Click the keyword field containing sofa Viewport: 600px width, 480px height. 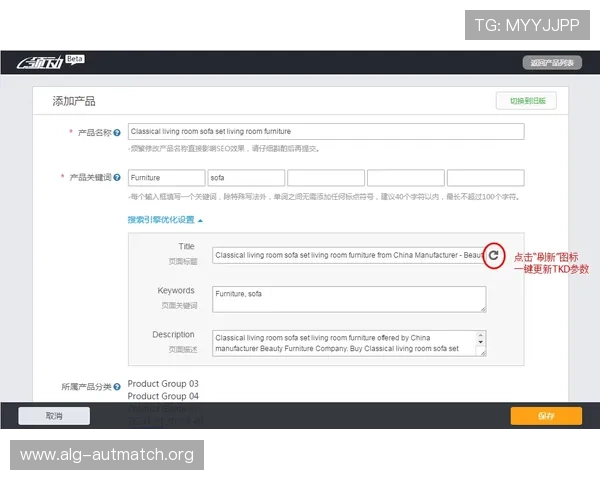click(x=246, y=178)
